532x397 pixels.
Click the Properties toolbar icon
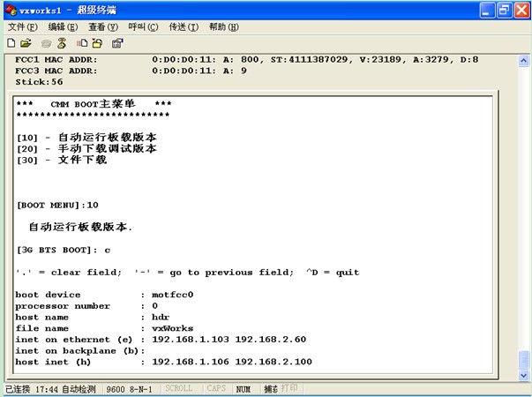(x=117, y=42)
